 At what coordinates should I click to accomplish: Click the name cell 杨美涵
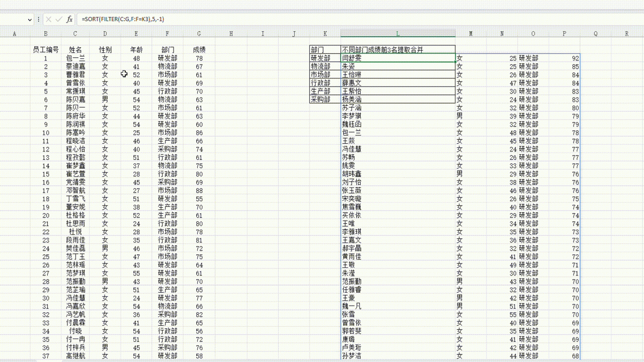(398, 100)
